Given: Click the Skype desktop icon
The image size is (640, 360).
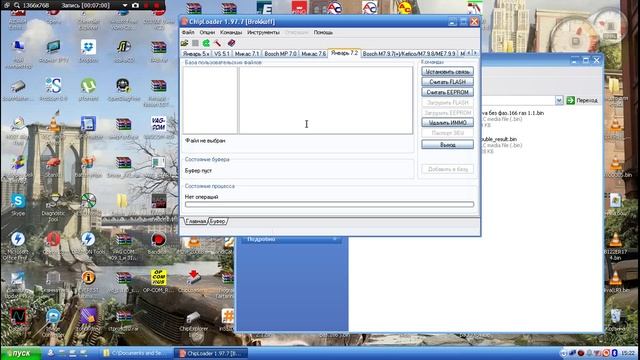Looking at the screenshot, I should point(18,204).
